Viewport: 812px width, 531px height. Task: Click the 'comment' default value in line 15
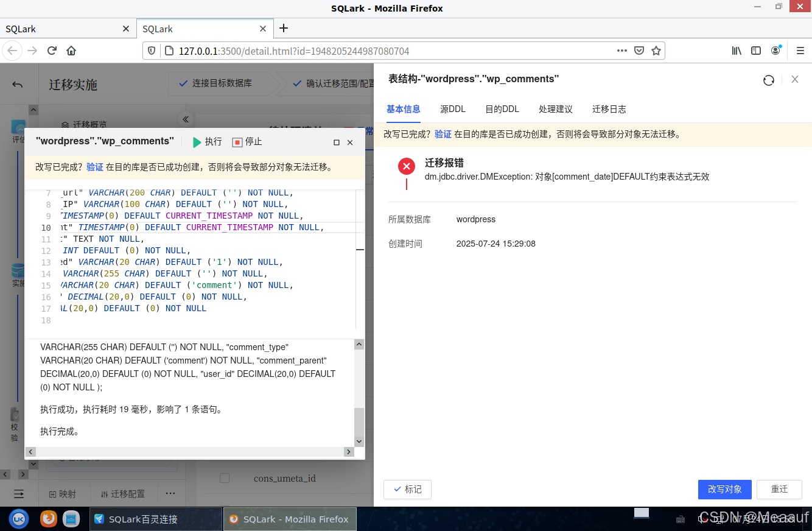(x=215, y=285)
